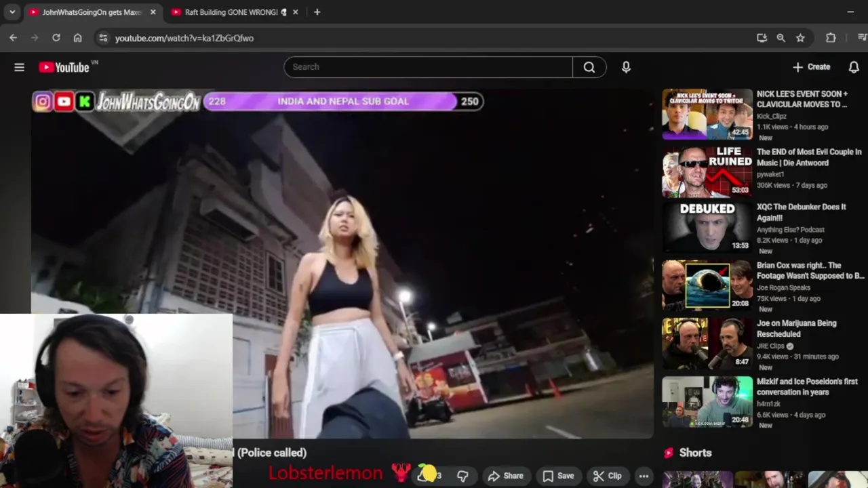868x488 pixels.
Task: Go back with browser back arrow
Action: (13, 38)
